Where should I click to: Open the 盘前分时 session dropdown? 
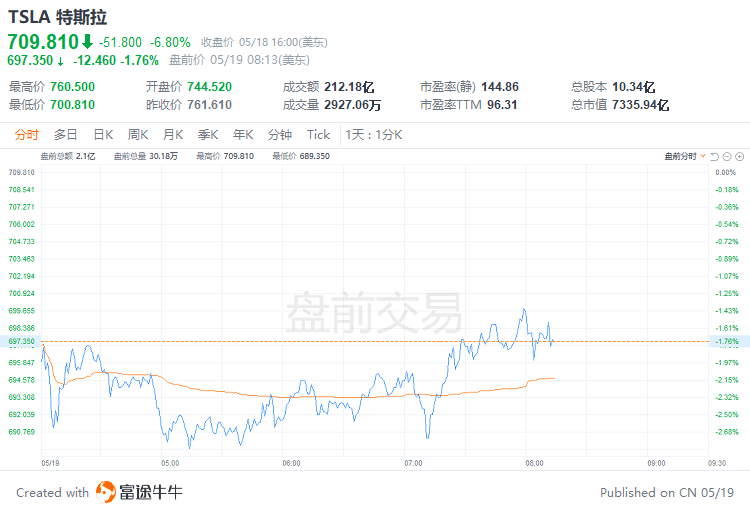tap(685, 156)
